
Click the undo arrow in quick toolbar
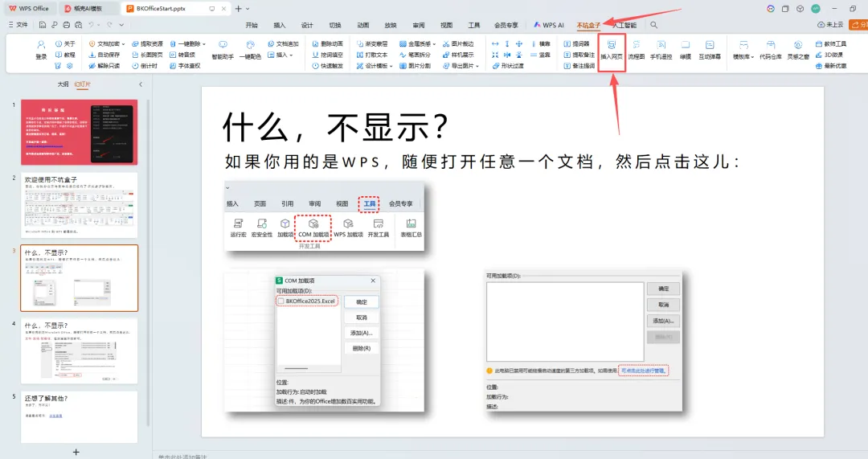point(92,25)
